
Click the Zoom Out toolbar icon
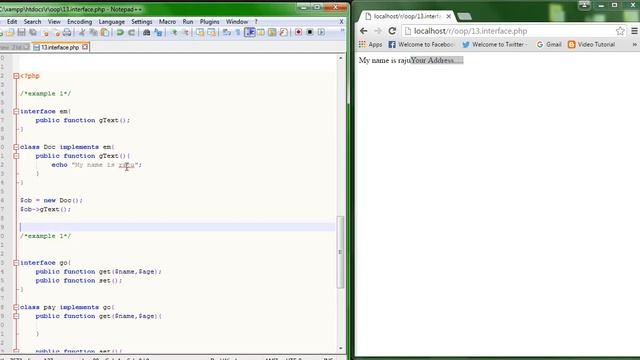186,32
